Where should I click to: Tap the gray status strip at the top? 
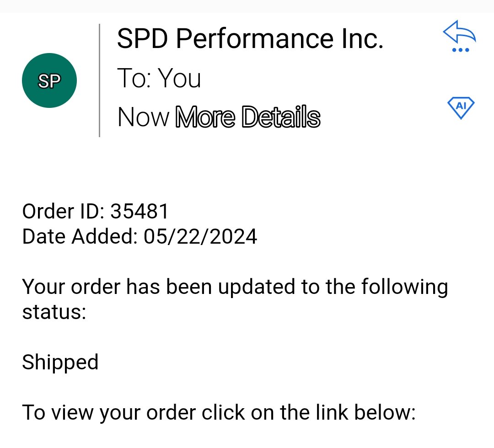click(x=247, y=6)
